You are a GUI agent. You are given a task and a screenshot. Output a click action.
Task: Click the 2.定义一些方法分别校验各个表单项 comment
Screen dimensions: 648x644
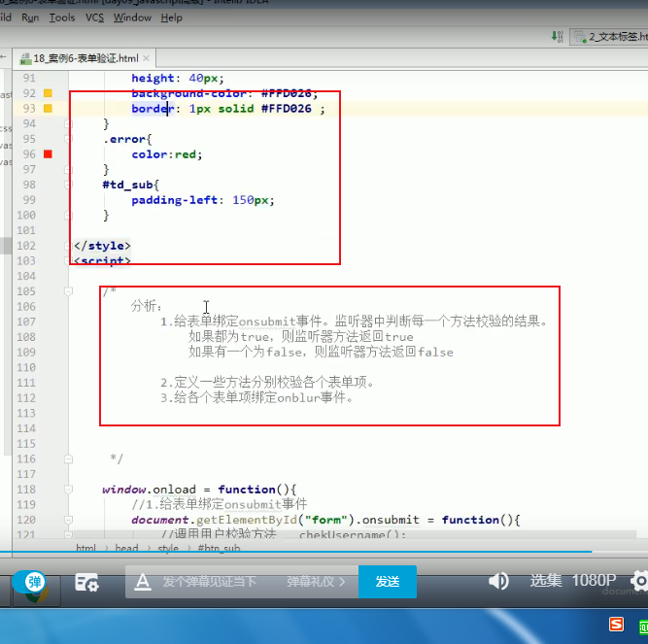(x=267, y=383)
